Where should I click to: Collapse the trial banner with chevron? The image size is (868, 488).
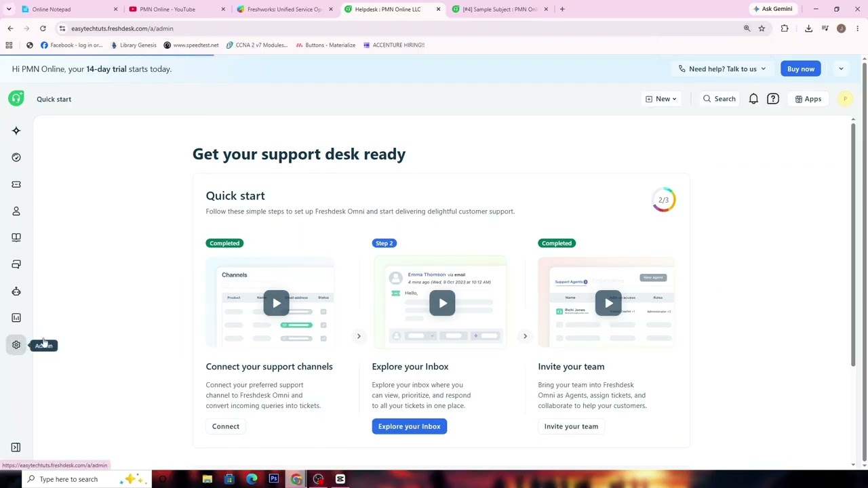point(841,69)
